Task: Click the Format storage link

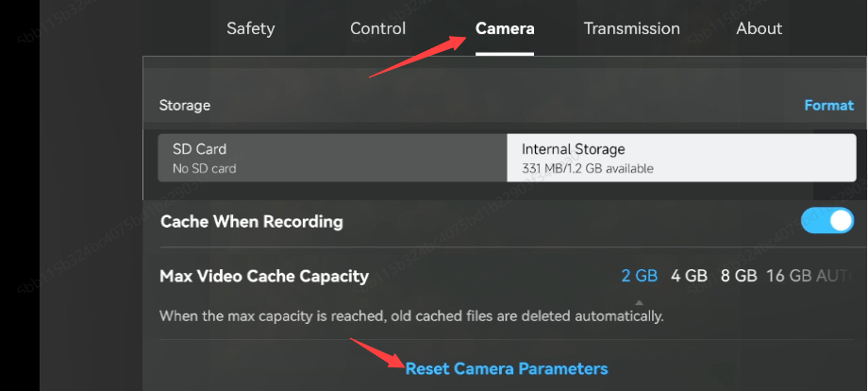Action: tap(828, 105)
